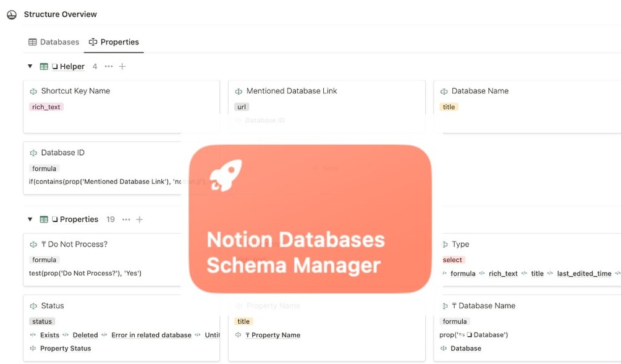Open the Properties database link
The height and width of the screenshot is (364, 621).
75,219
